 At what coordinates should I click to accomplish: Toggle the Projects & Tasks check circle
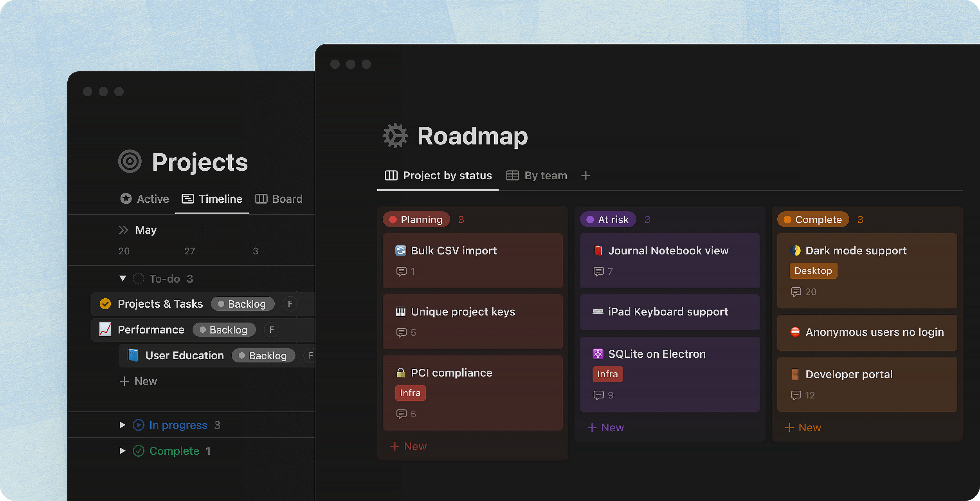pos(105,304)
